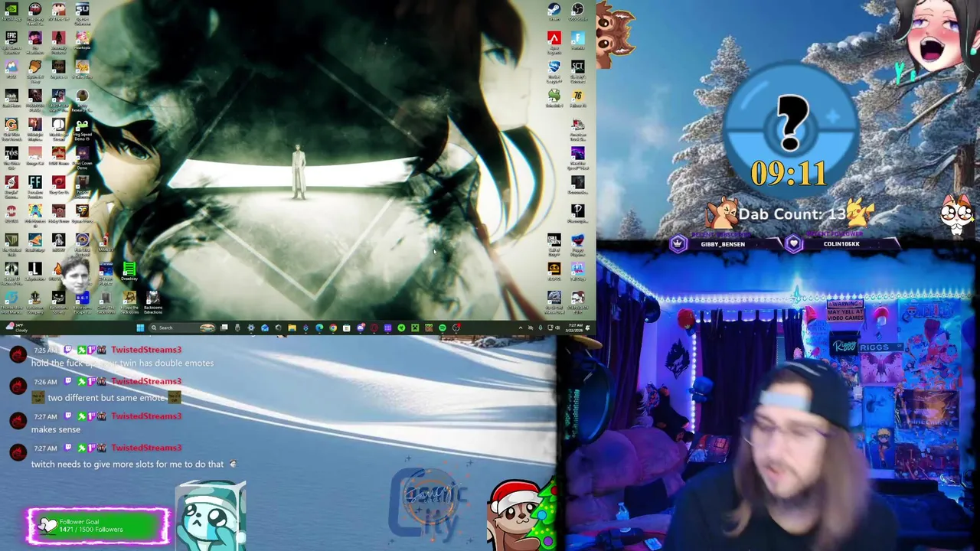Open the taskbar clock and date
This screenshot has width=980, height=551.
tap(576, 328)
